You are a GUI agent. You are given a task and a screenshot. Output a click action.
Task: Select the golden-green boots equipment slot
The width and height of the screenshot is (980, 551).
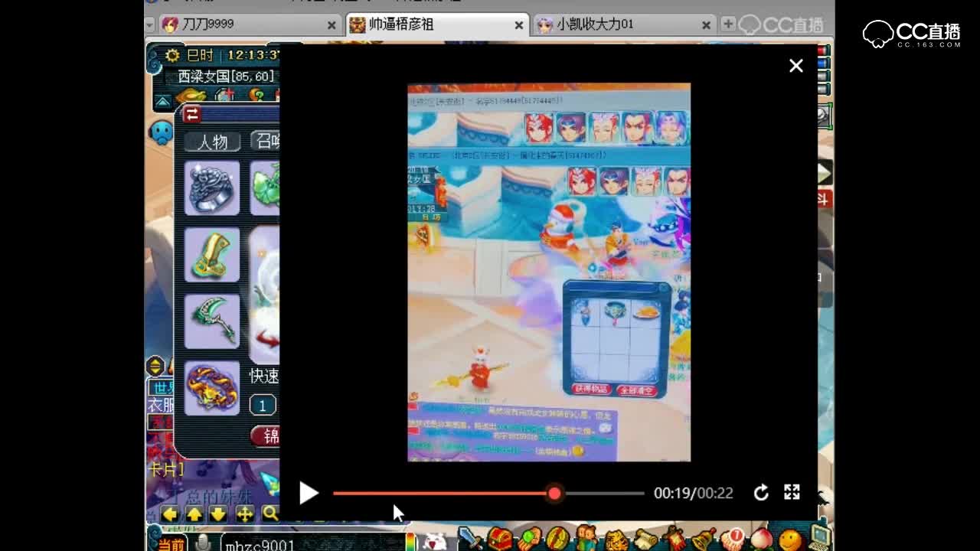coord(212,255)
